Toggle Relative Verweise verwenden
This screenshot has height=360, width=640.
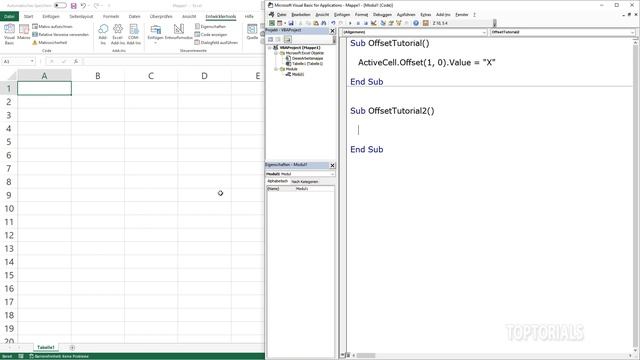tap(60, 35)
